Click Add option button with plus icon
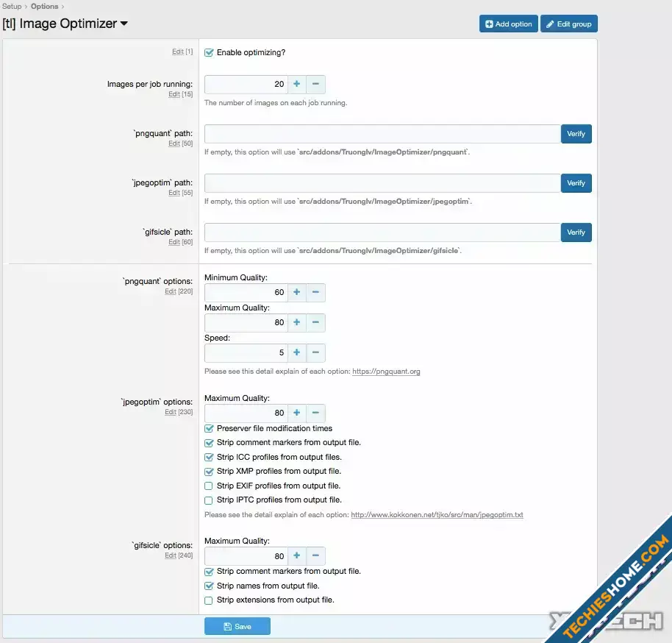 pos(508,24)
